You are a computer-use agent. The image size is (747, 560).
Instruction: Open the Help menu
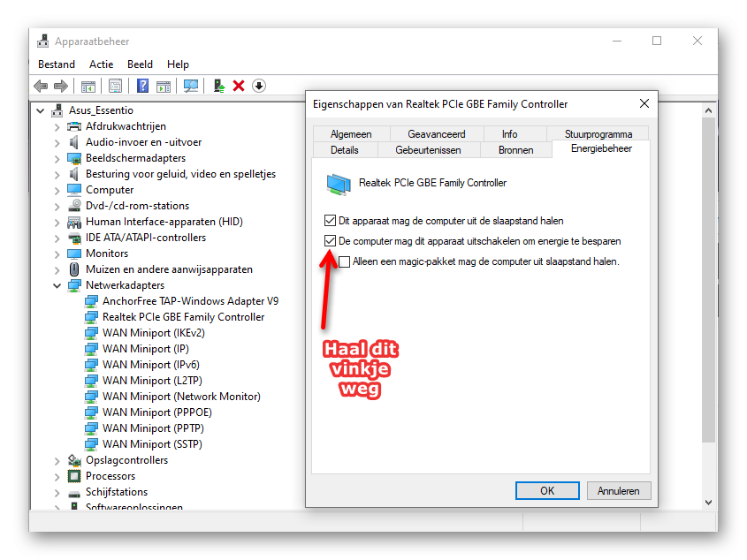click(179, 64)
